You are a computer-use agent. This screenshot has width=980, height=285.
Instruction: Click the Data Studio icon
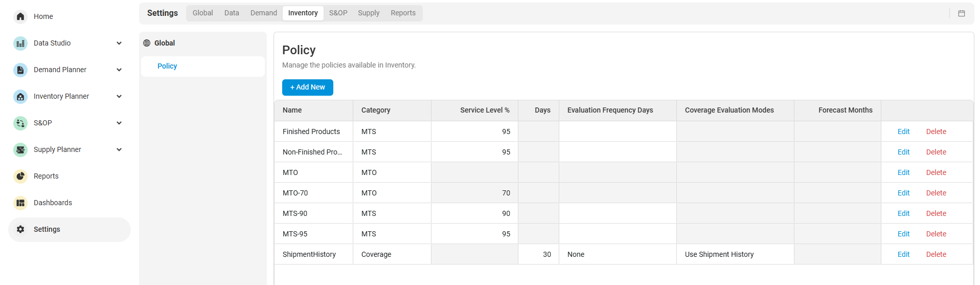pos(20,43)
